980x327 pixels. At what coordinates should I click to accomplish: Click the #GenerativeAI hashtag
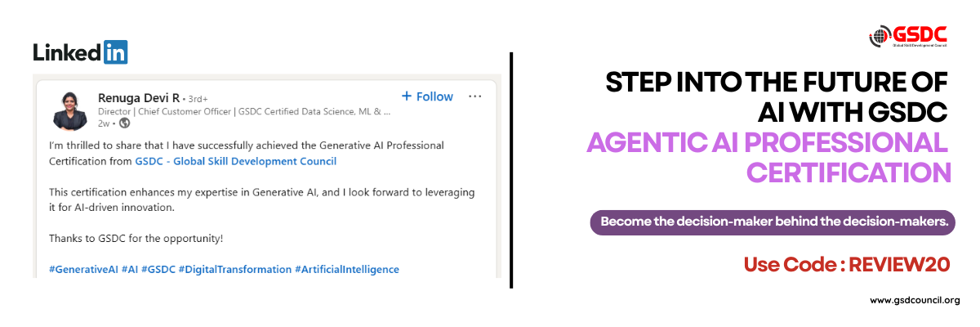[x=83, y=269]
